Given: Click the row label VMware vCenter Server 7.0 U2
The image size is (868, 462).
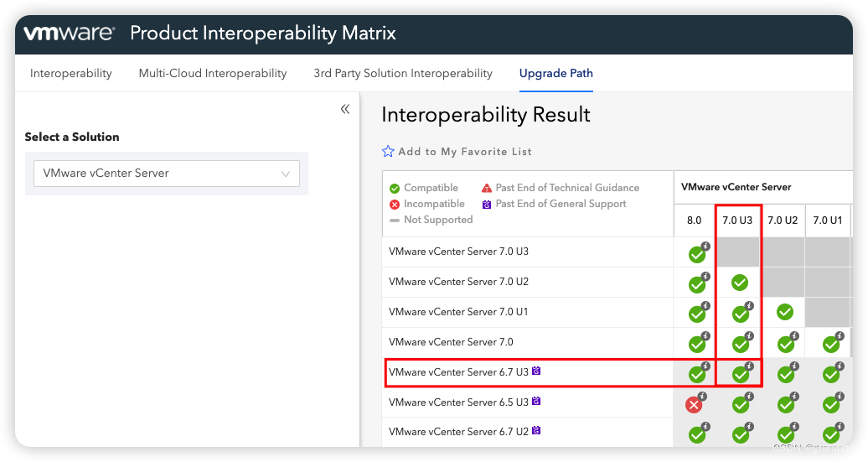Looking at the screenshot, I should (x=458, y=282).
